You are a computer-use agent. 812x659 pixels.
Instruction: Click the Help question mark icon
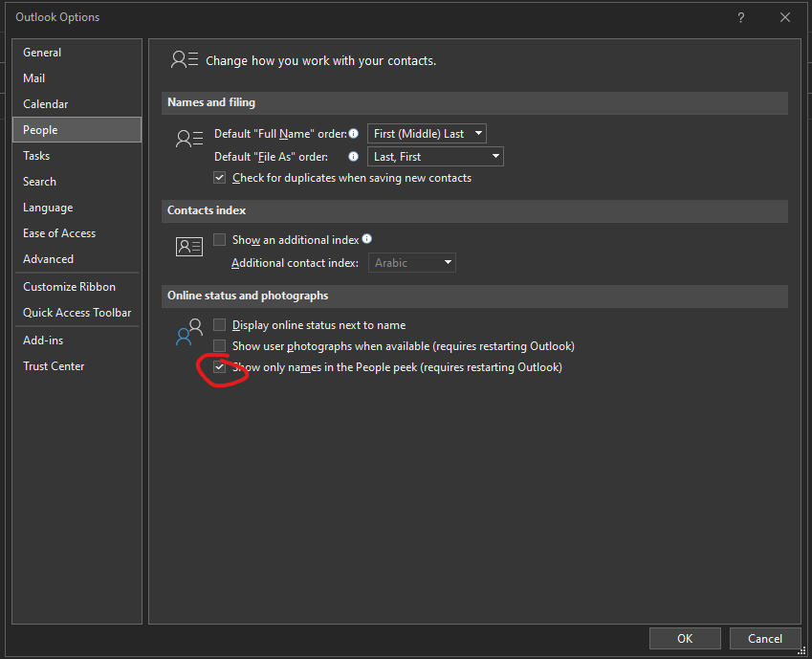tap(741, 17)
